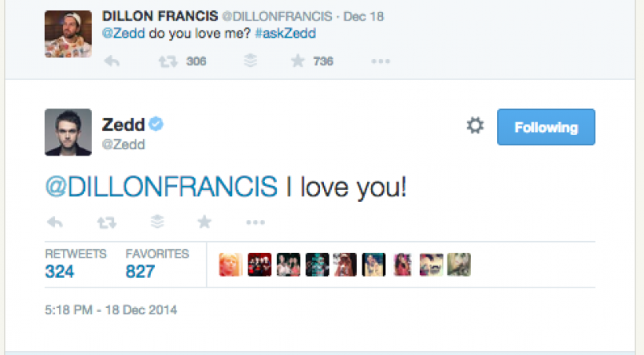Viewport: 644px width, 355px height.
Task: Open Dillon Francis's avatar thumbnail
Action: coord(68,34)
